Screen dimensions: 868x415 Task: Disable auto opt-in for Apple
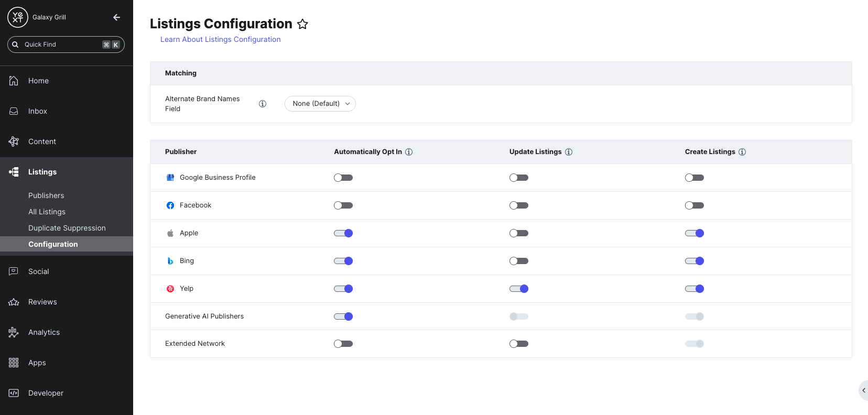click(x=343, y=233)
